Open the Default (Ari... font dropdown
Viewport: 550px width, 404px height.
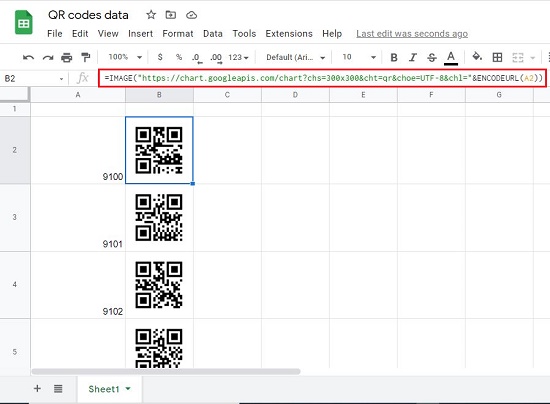point(296,57)
